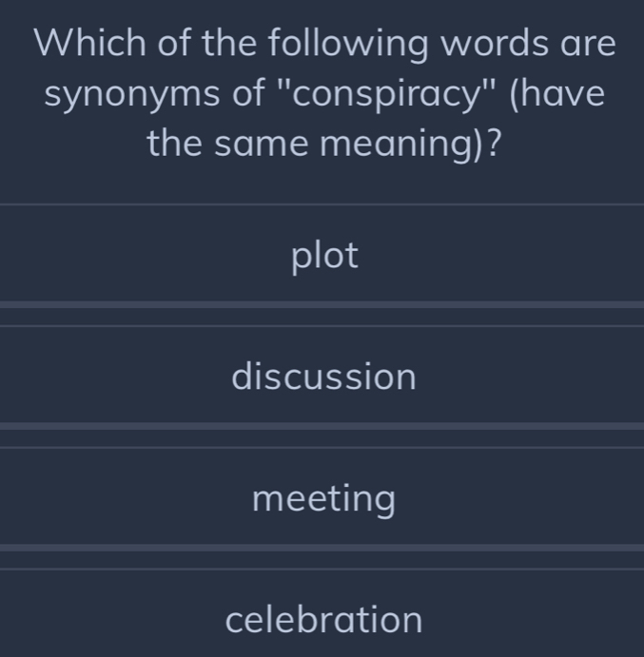Mark "plot" as a synonym of conspiracy
This screenshot has width=644, height=657.
pos(323,255)
